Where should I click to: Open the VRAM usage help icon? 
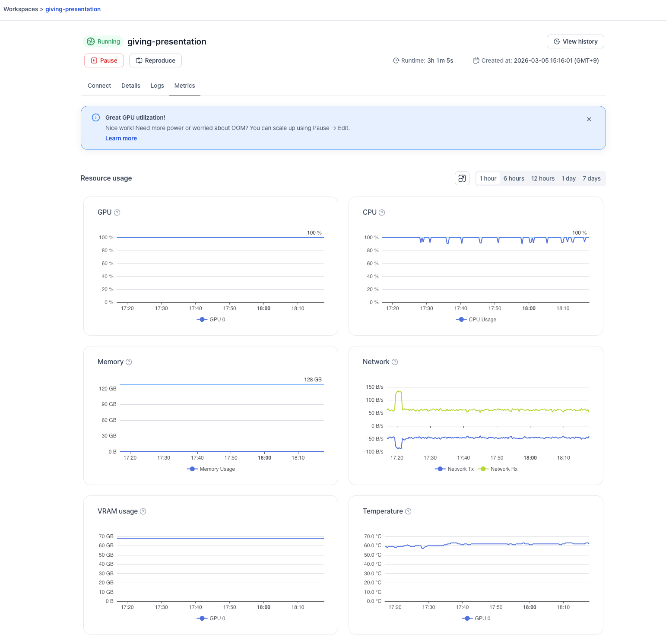tap(143, 511)
